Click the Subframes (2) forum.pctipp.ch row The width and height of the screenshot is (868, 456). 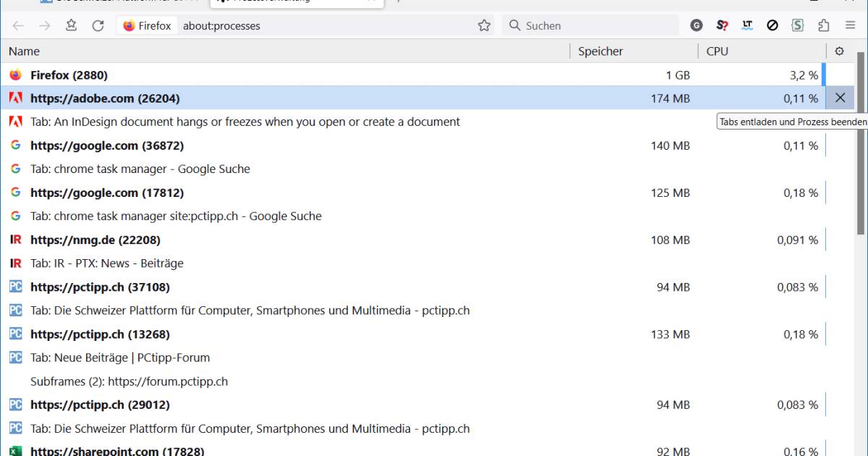(x=129, y=381)
